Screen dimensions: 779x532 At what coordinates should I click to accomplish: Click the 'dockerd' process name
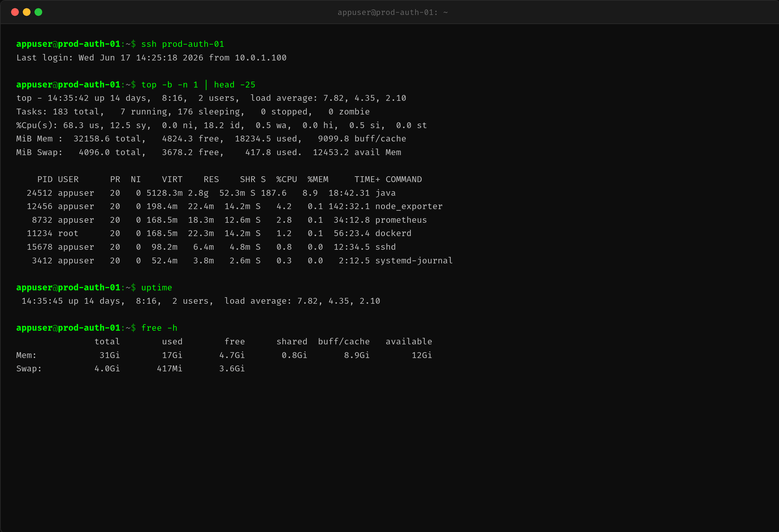click(393, 233)
